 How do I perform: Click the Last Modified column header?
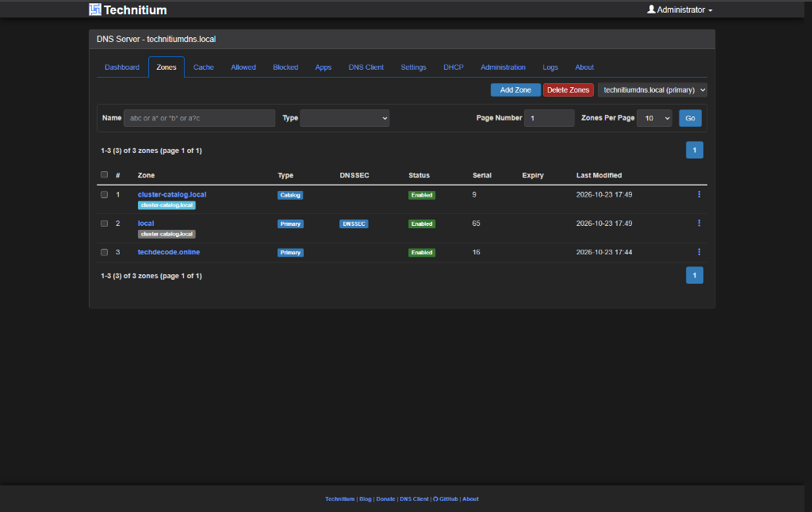[x=599, y=175]
